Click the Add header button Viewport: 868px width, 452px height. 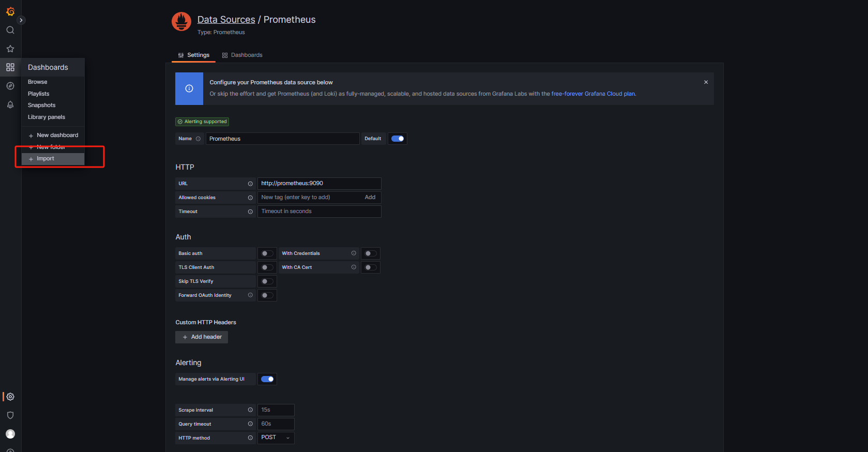click(x=202, y=337)
